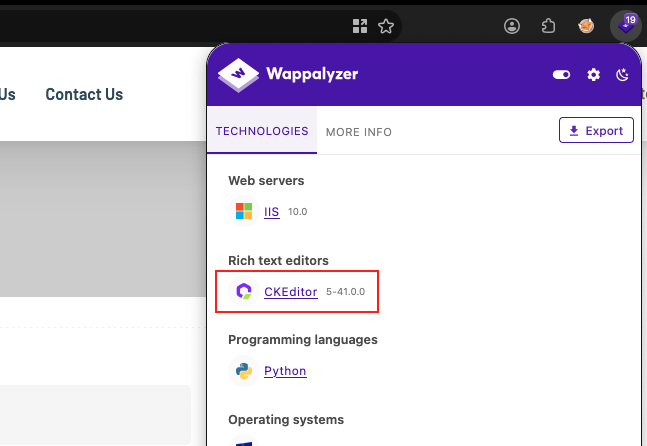Open the CKEditor technology link
Screen dimensions: 647x446
(x=291, y=292)
